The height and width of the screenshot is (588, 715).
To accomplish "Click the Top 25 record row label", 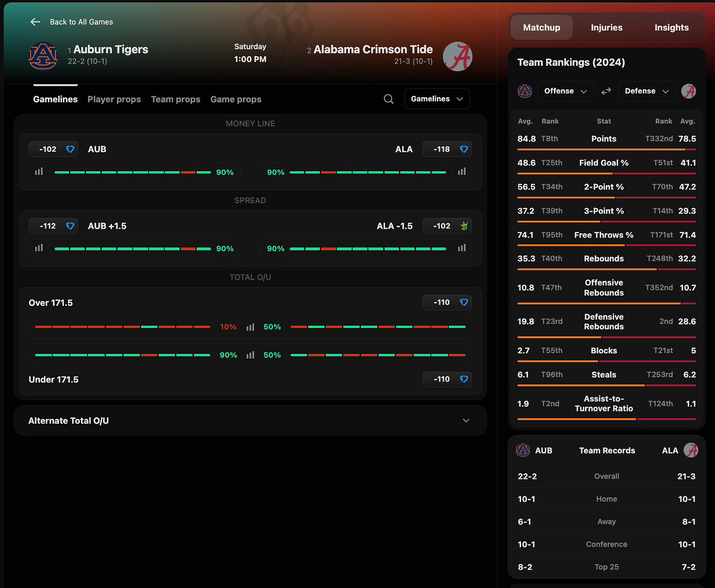I will coord(606,567).
